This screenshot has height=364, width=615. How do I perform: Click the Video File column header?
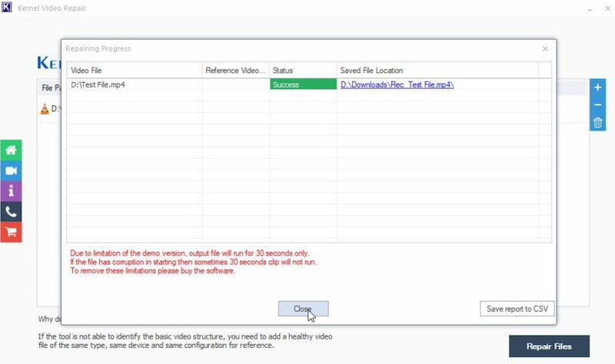click(135, 71)
